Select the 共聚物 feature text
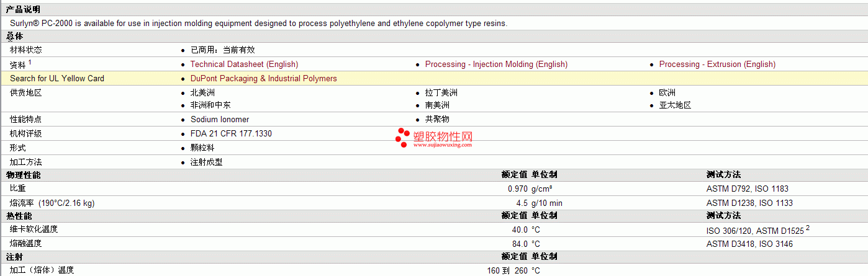Screen dimensions: 868x276 click(437, 119)
